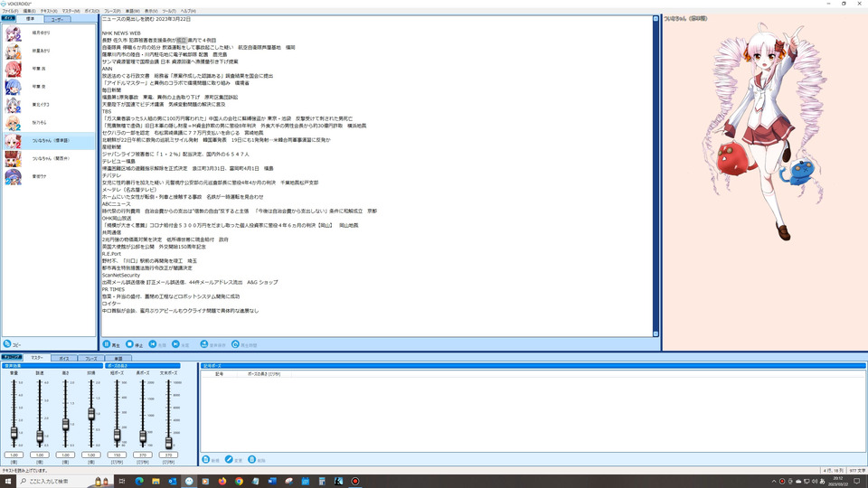Select the blonde voice avatar below 東北イタコ
The height and width of the screenshot is (488, 868).
coord(14,123)
